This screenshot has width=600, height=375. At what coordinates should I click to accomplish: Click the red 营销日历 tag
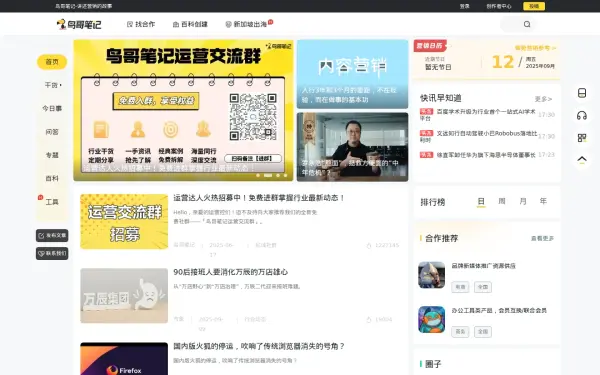pyautogui.click(x=430, y=46)
